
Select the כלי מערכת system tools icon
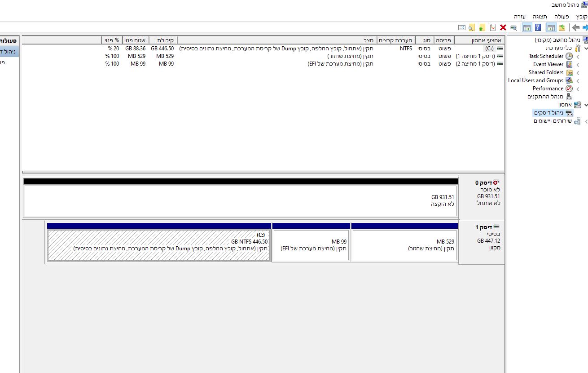coord(577,48)
